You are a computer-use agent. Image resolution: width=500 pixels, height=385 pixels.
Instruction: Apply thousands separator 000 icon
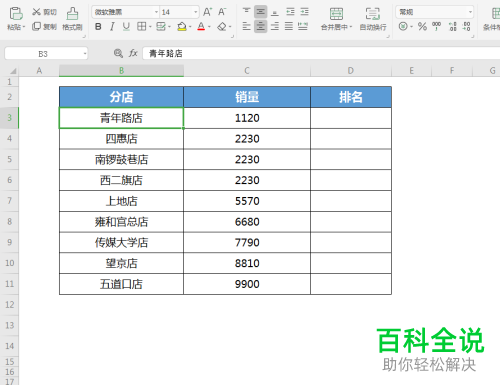(436, 26)
